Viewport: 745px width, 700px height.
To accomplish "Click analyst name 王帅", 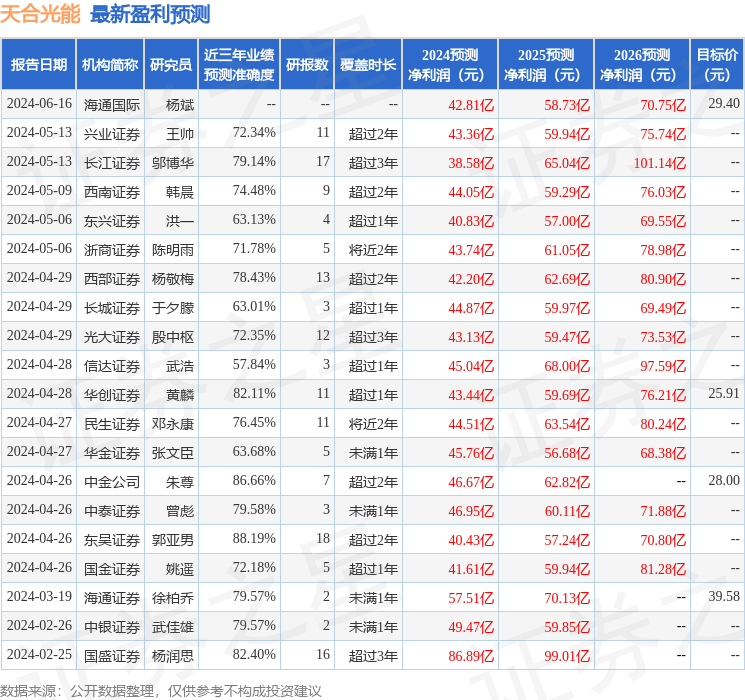I will pyautogui.click(x=180, y=134).
